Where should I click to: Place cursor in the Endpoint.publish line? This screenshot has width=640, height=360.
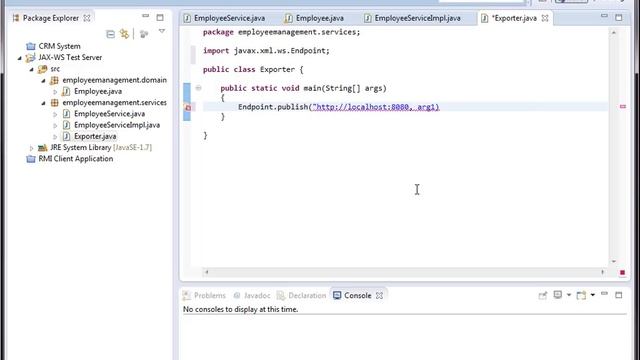pos(338,107)
